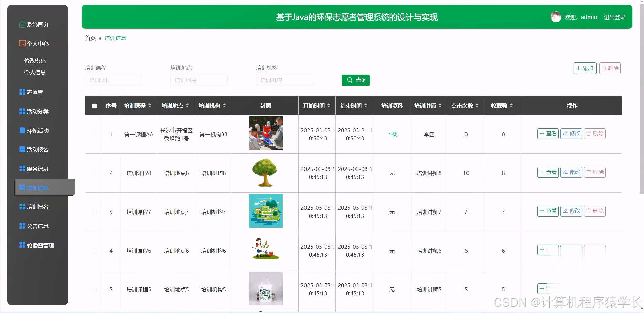Select 修改密码 in the sidebar
Viewport: 644px width, 313px height.
pyautogui.click(x=35, y=60)
